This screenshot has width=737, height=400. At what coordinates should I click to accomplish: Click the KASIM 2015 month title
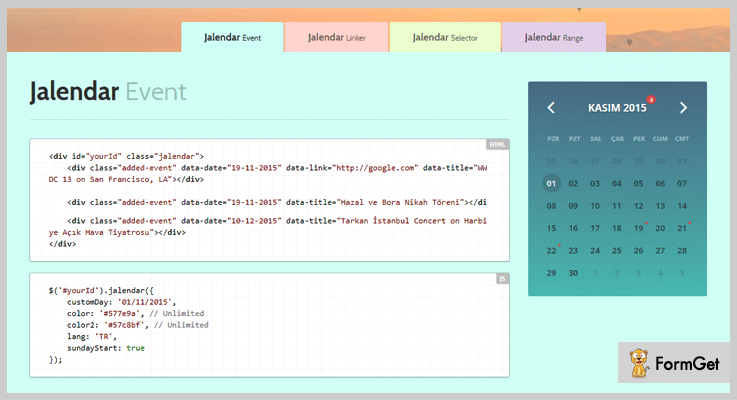tap(617, 108)
